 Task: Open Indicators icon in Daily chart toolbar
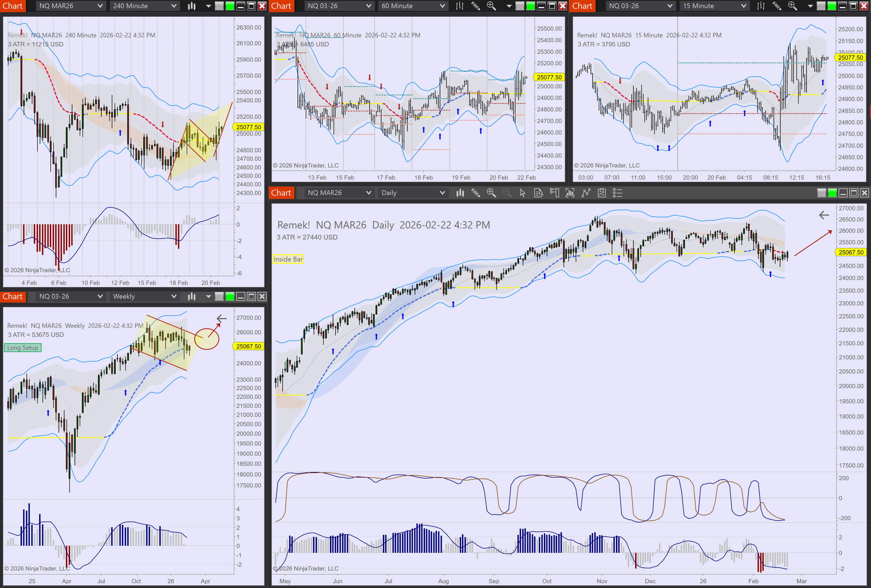(x=586, y=193)
